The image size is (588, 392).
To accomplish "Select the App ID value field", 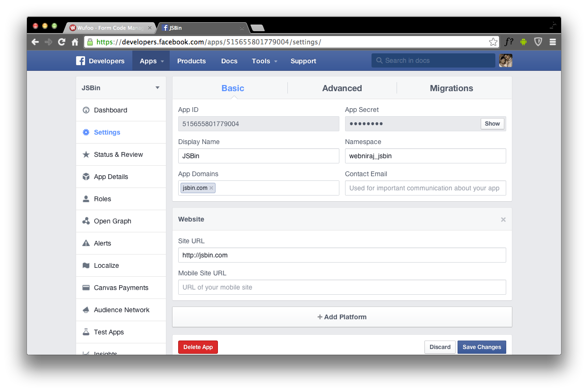I will pos(259,124).
